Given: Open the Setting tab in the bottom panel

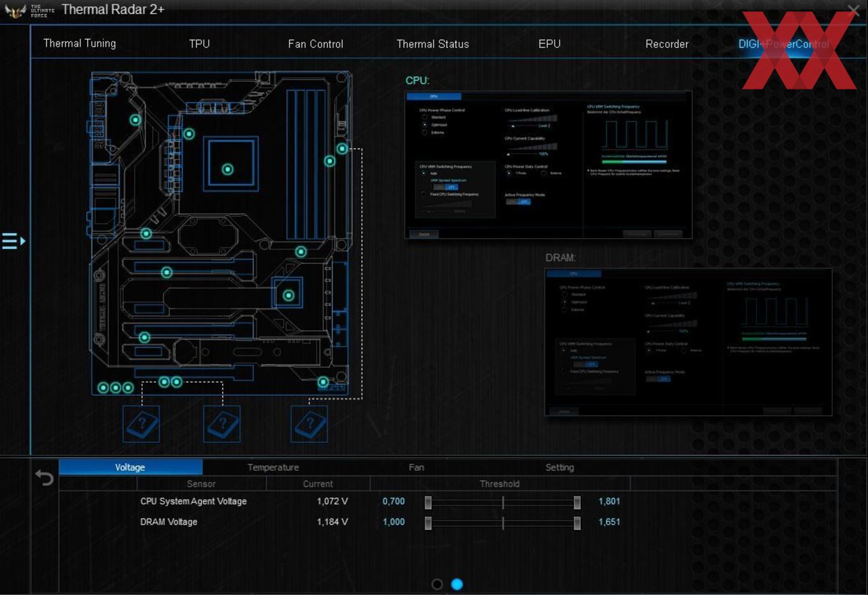Looking at the screenshot, I should 560,467.
